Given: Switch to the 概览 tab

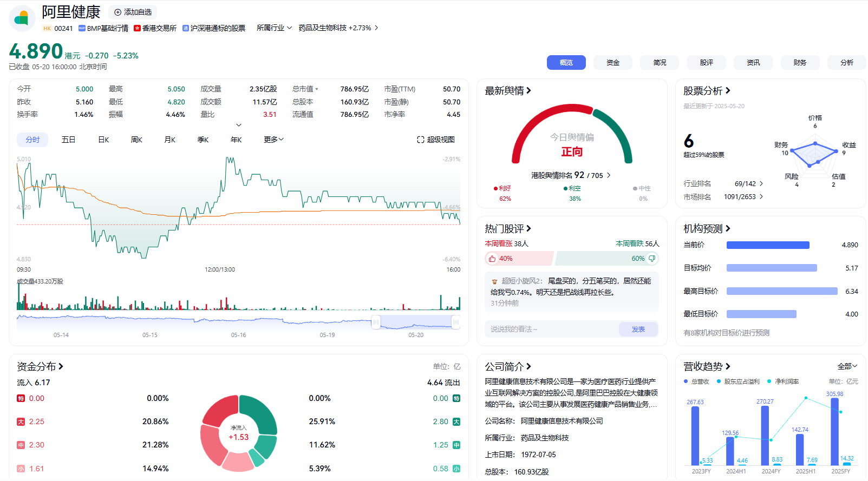Looking at the screenshot, I should coord(566,63).
